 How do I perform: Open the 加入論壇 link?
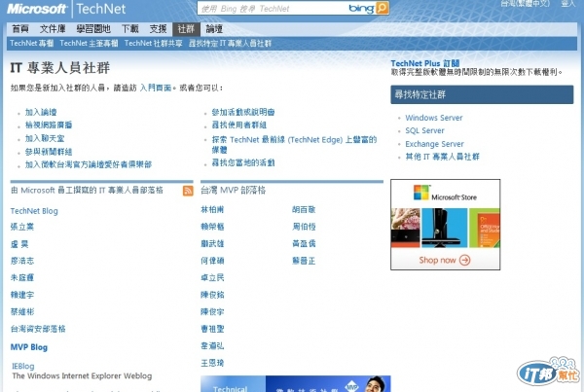41,112
